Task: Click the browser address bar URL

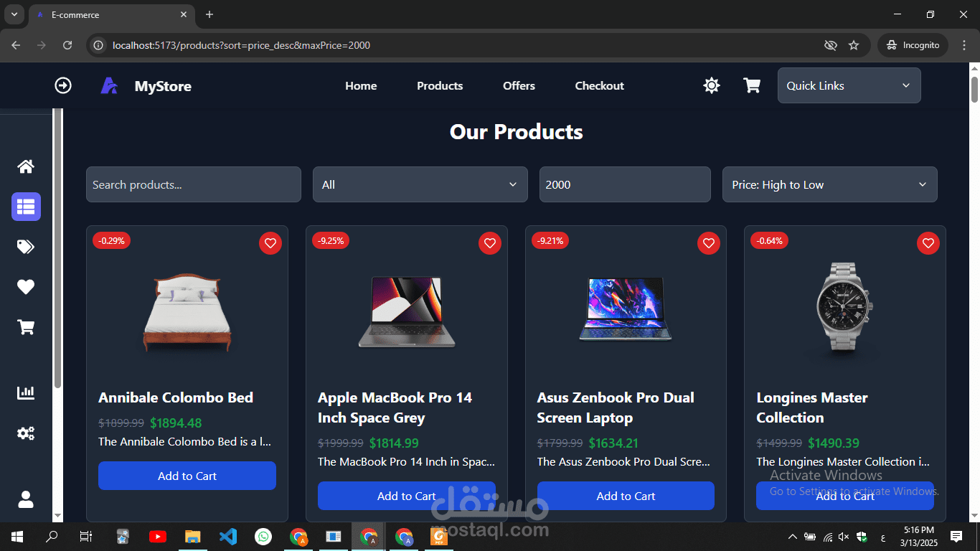Action: [241, 45]
